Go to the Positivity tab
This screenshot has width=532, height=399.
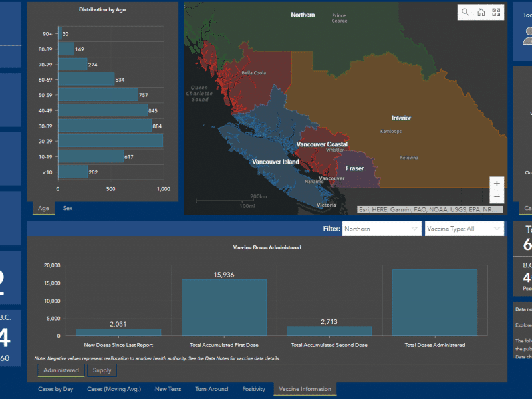pyautogui.click(x=253, y=389)
